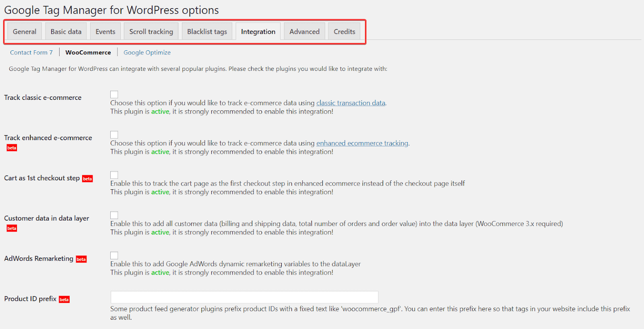View the Credits tab

(344, 31)
